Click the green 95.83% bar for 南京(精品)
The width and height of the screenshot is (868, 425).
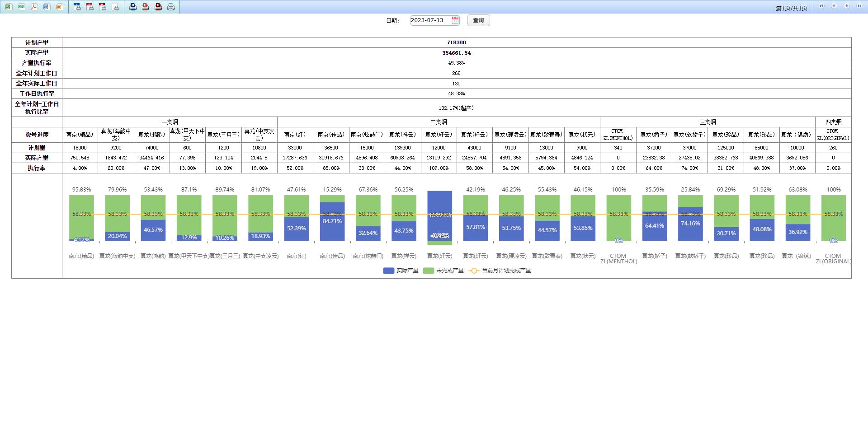81,217
